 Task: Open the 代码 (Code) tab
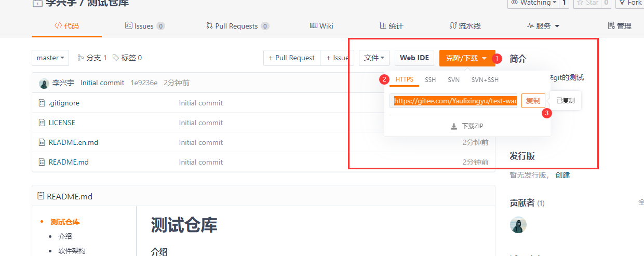66,26
